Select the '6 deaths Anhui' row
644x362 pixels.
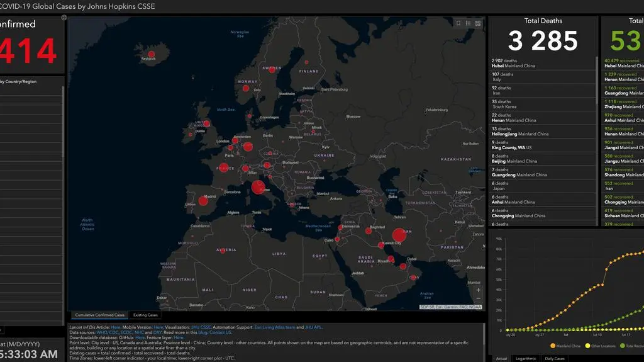(542, 199)
